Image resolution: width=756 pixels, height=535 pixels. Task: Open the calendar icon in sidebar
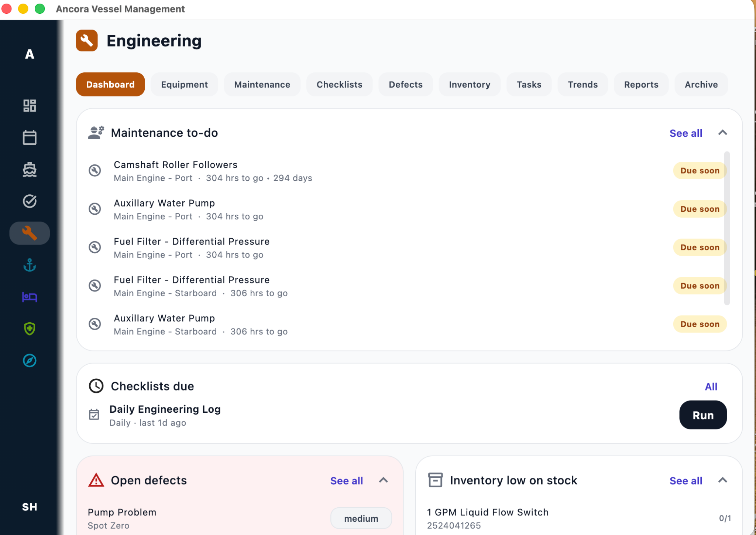[30, 137]
